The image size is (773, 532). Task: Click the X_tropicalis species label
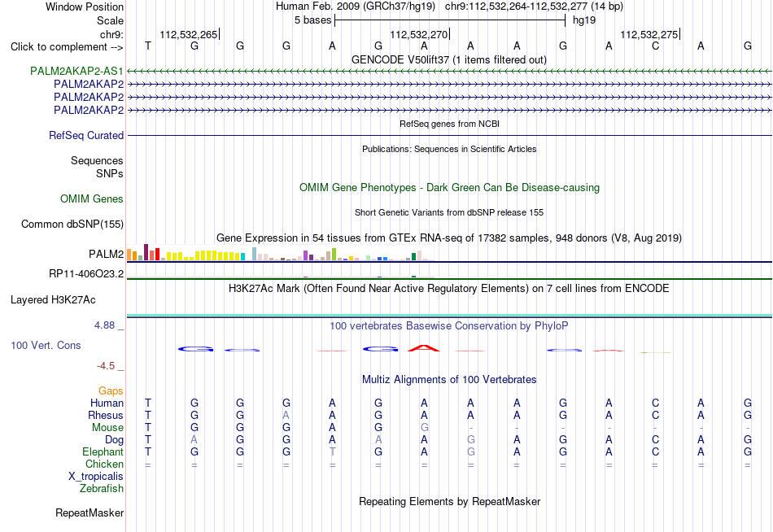pos(96,477)
